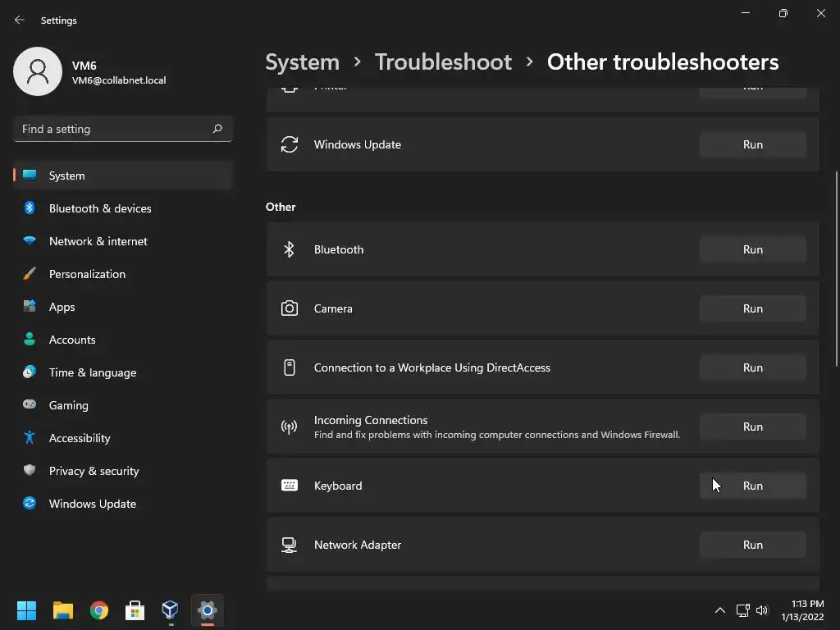This screenshot has height=630, width=840.
Task: Open Bluetooth & devices settings
Action: coord(123,208)
